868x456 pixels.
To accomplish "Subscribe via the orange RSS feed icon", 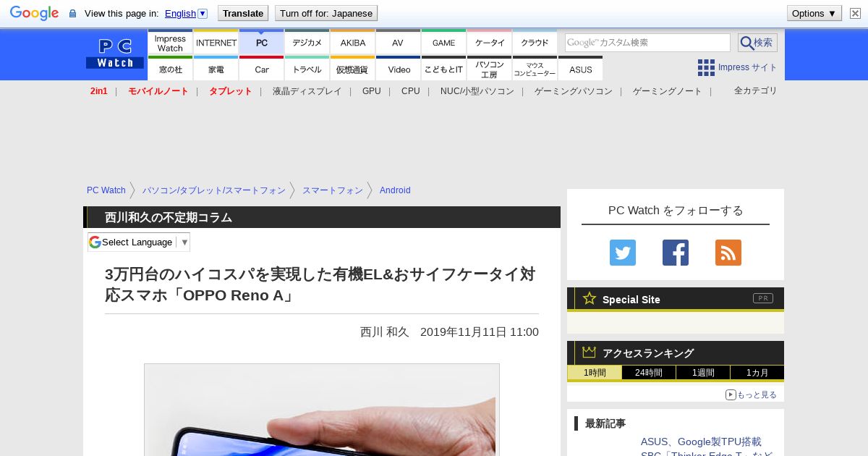I will pos(728,253).
